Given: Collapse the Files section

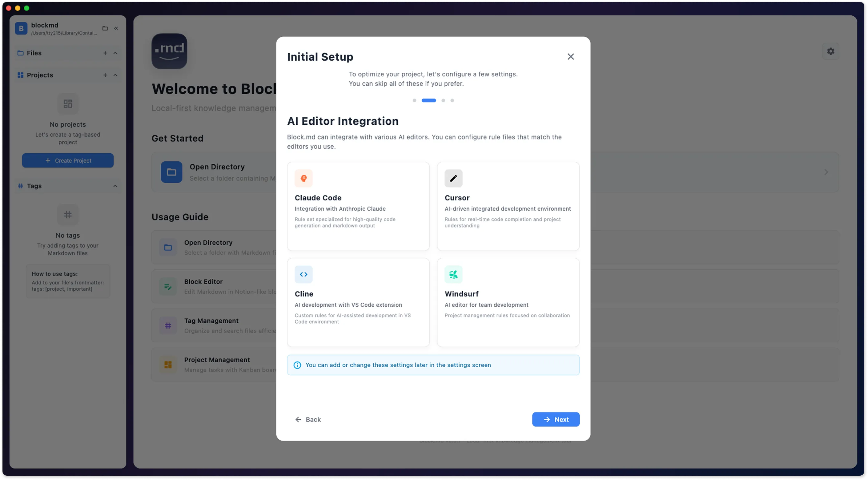Looking at the screenshot, I should tap(115, 53).
